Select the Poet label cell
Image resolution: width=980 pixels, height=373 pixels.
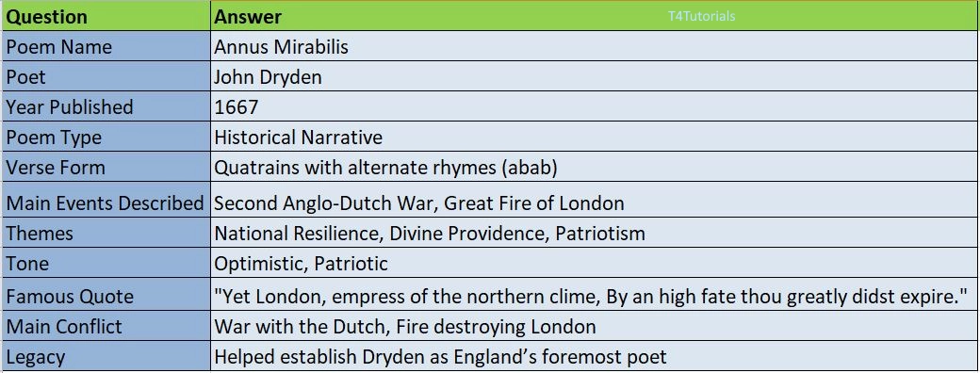pos(106,76)
